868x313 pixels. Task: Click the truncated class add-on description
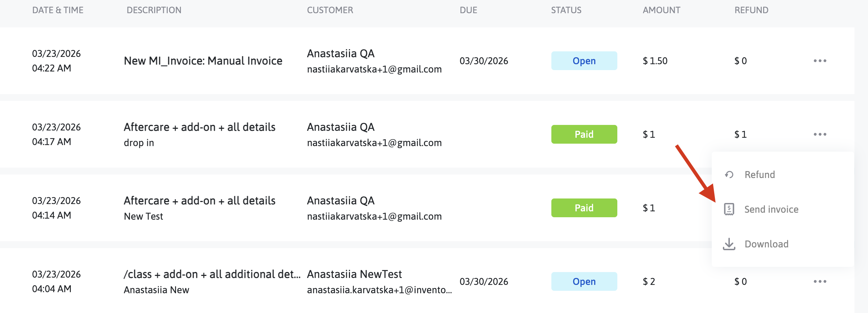[212, 274]
